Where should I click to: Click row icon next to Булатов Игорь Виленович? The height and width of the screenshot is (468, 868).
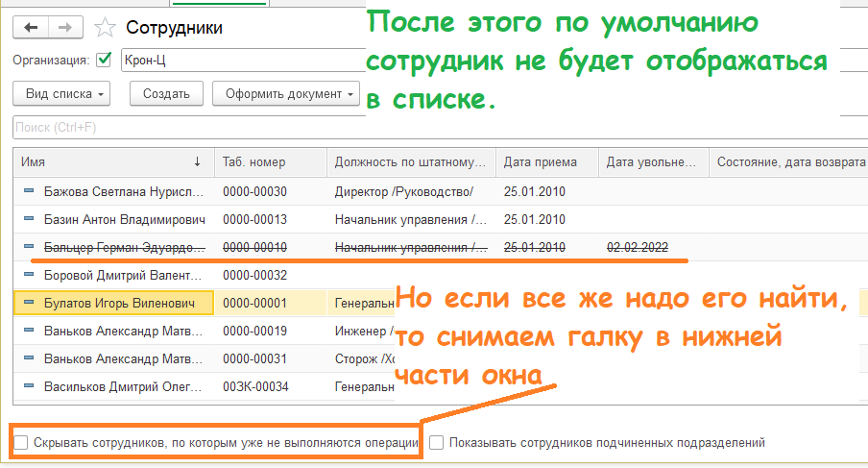click(29, 303)
